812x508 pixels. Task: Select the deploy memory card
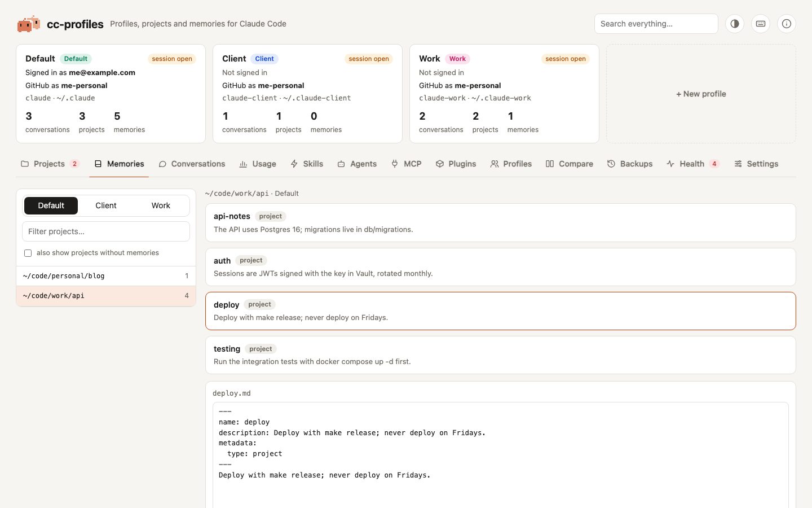click(501, 311)
